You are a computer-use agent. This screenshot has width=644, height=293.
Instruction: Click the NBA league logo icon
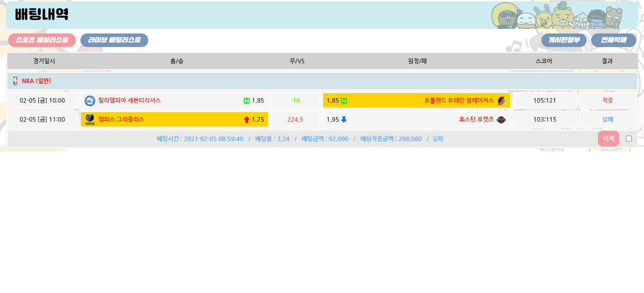click(15, 81)
